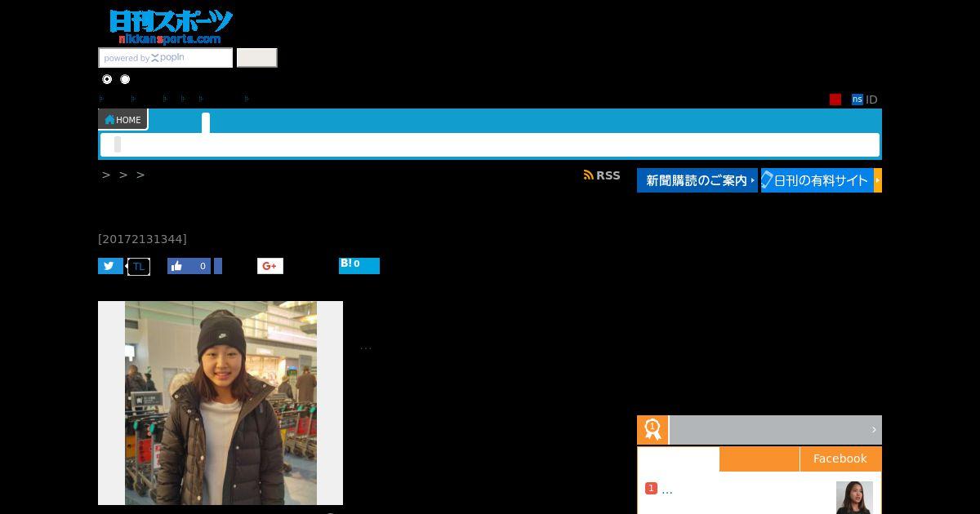Click the red square icon near ns ID
Viewport: 980px width, 514px height.
pos(835,100)
